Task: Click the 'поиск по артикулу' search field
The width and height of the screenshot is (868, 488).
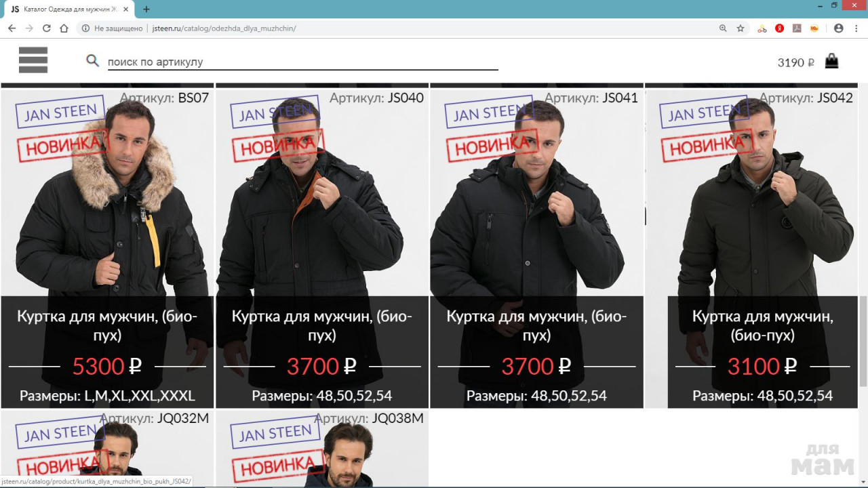Action: (302, 62)
